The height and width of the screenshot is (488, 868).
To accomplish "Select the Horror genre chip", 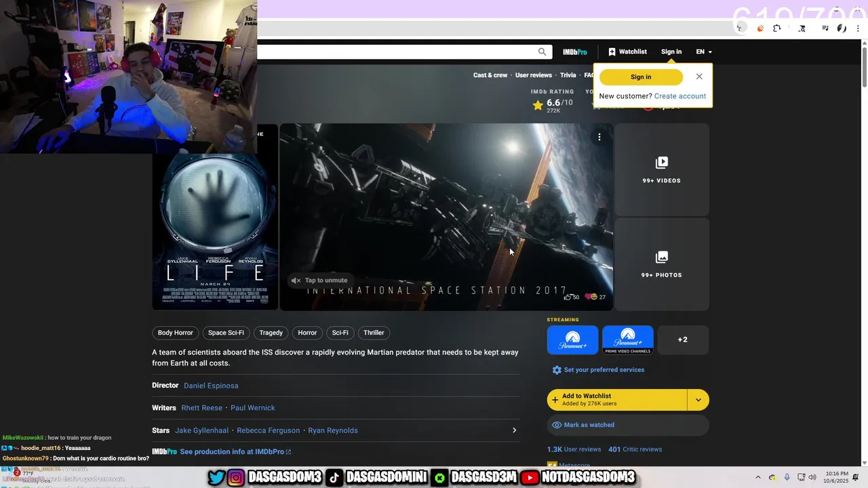I will click(307, 333).
